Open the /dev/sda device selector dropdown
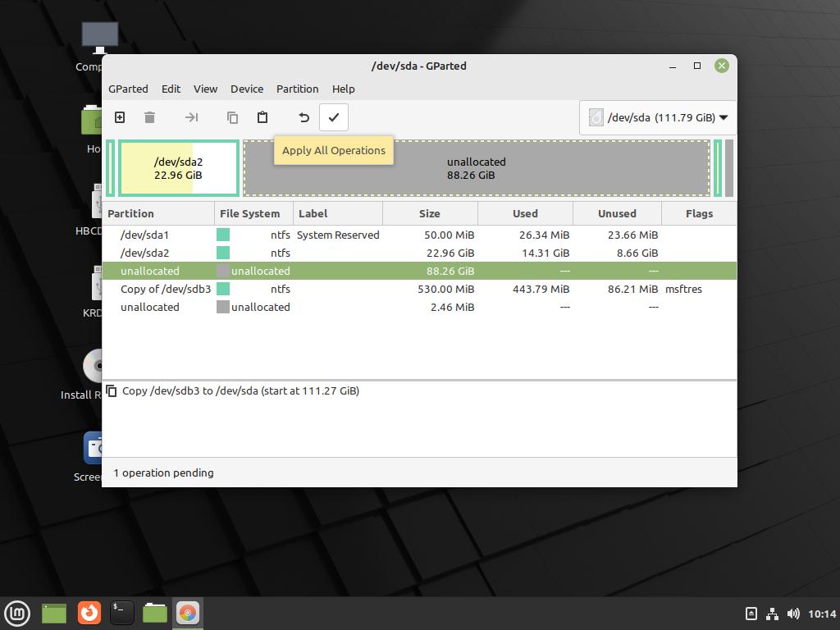Screen dimensions: 840x630 click(x=658, y=117)
